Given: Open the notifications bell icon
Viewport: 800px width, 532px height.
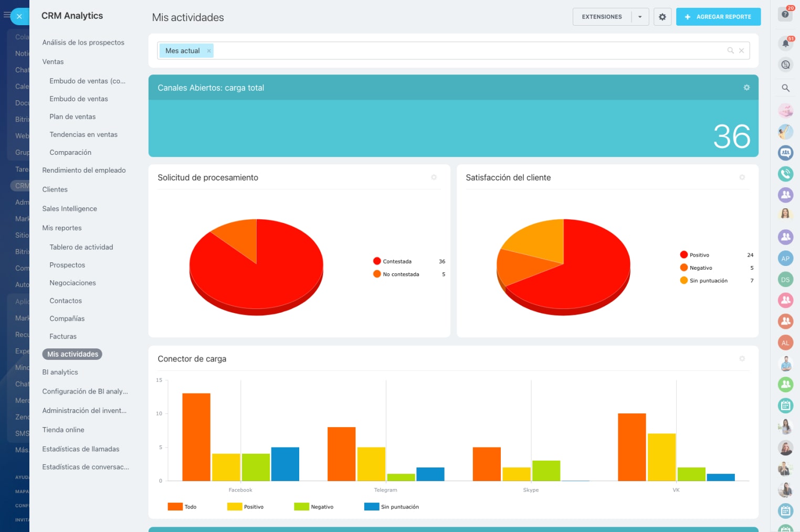Looking at the screenshot, I should [785, 44].
